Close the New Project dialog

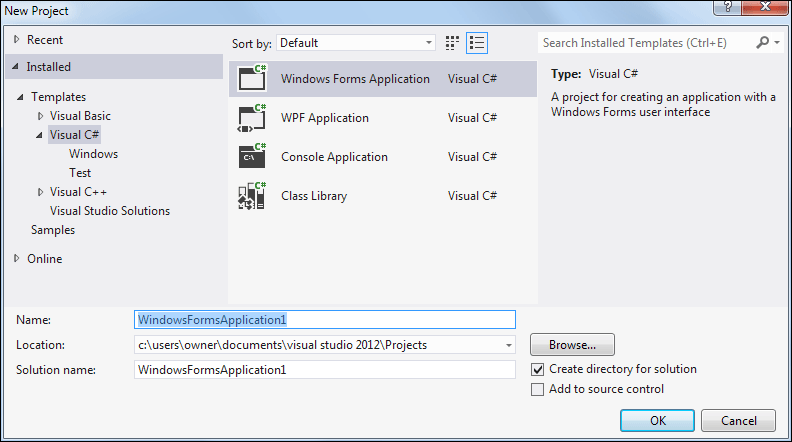765,7
